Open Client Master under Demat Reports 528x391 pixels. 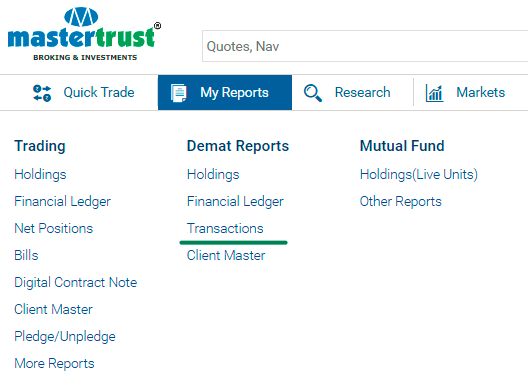tap(226, 255)
